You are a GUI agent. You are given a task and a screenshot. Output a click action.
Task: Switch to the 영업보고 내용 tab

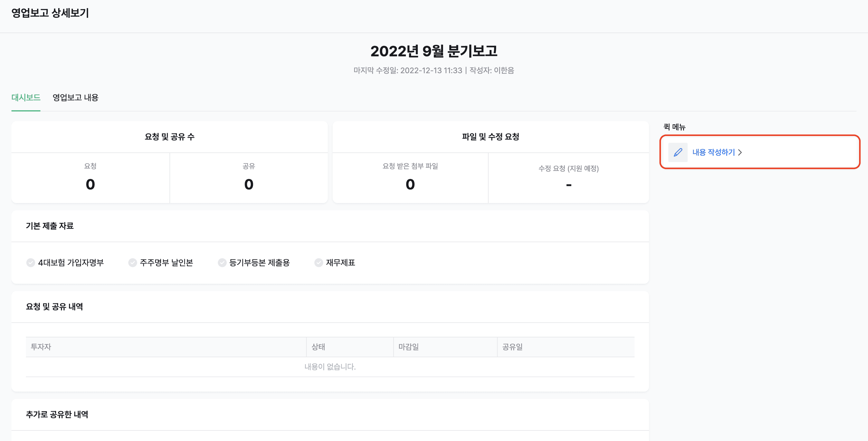(75, 98)
